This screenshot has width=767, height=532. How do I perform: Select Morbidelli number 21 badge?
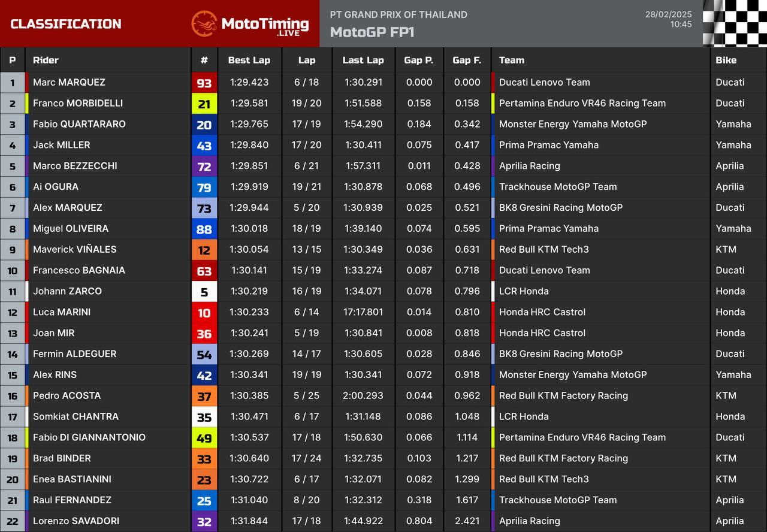coord(204,104)
